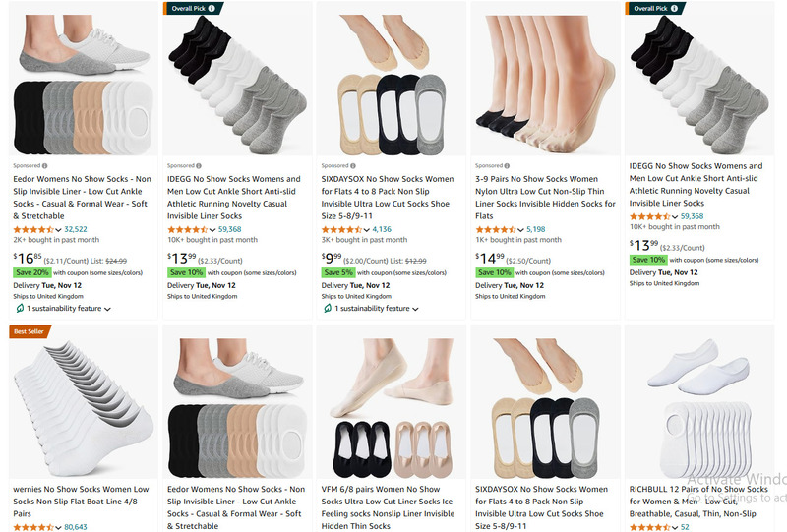Image resolution: width=787 pixels, height=532 pixels.
Task: Click sustainability leaf icon under SIXDAYSOX listing
Action: tap(328, 308)
